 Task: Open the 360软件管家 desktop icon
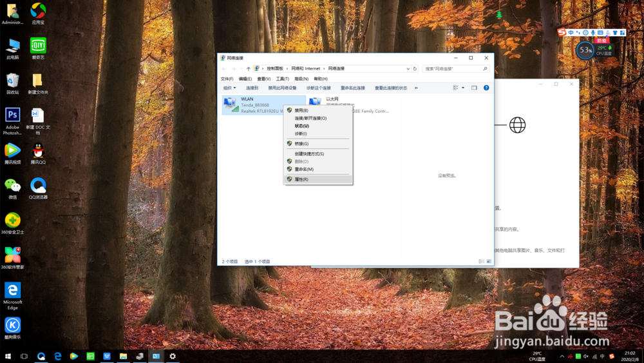[x=13, y=258]
